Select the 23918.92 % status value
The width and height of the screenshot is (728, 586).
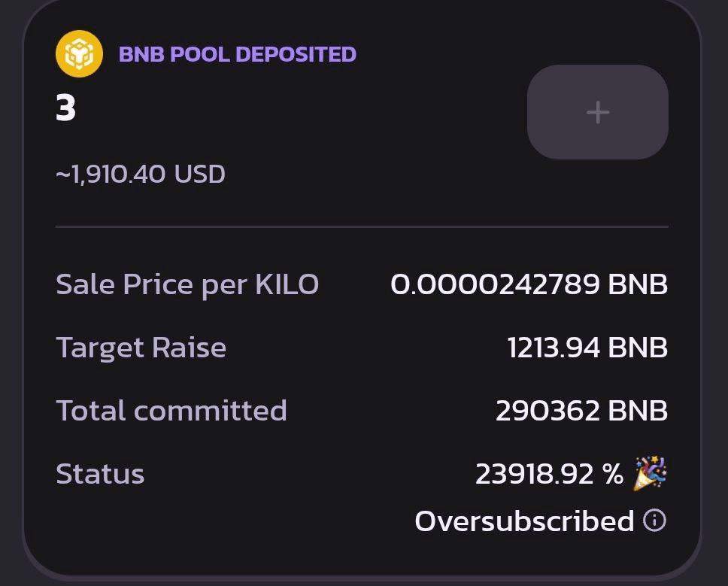coord(549,474)
